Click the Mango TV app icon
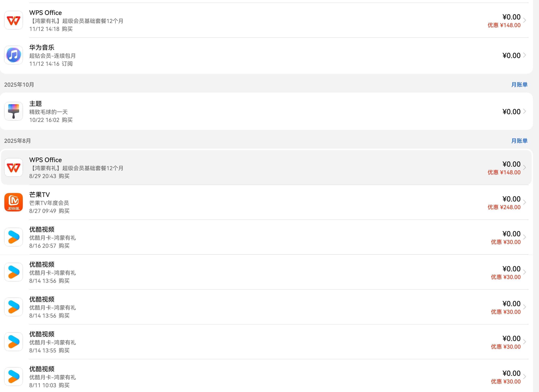539x392 pixels. pyautogui.click(x=13, y=202)
